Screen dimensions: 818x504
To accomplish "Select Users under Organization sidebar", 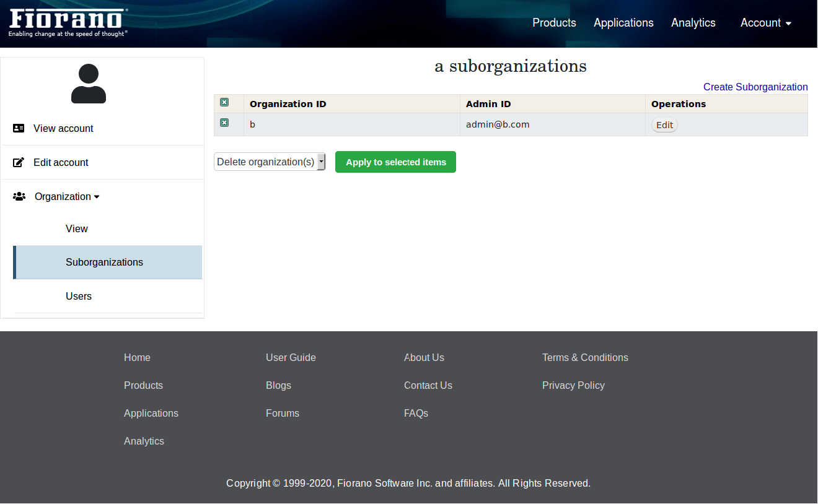I will 79,296.
